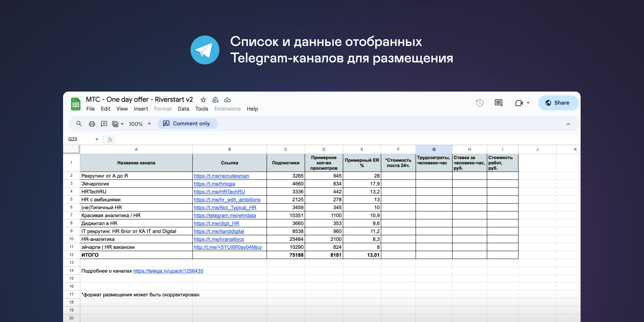Open the Google Sheets home icon
Screen dimensions: 644x322
[x=76, y=104]
